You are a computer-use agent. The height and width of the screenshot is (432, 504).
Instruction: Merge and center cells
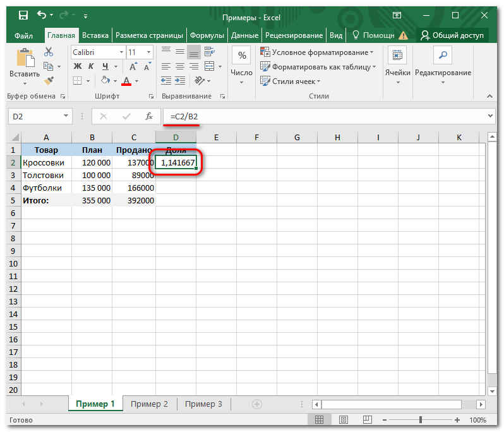pos(210,66)
